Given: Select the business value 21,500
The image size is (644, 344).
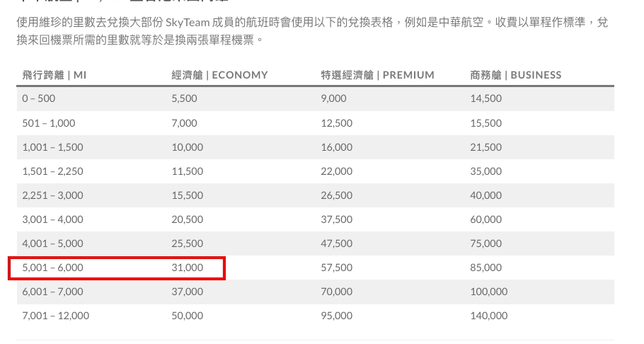Looking at the screenshot, I should pos(486,147).
